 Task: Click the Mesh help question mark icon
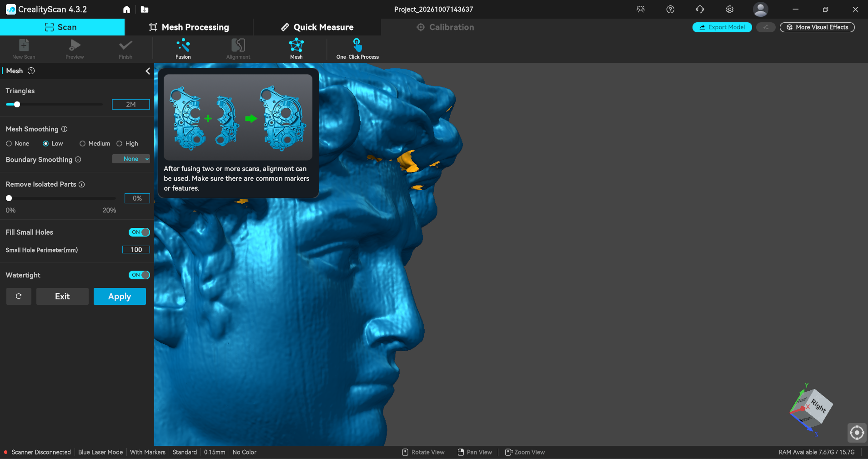(x=31, y=71)
